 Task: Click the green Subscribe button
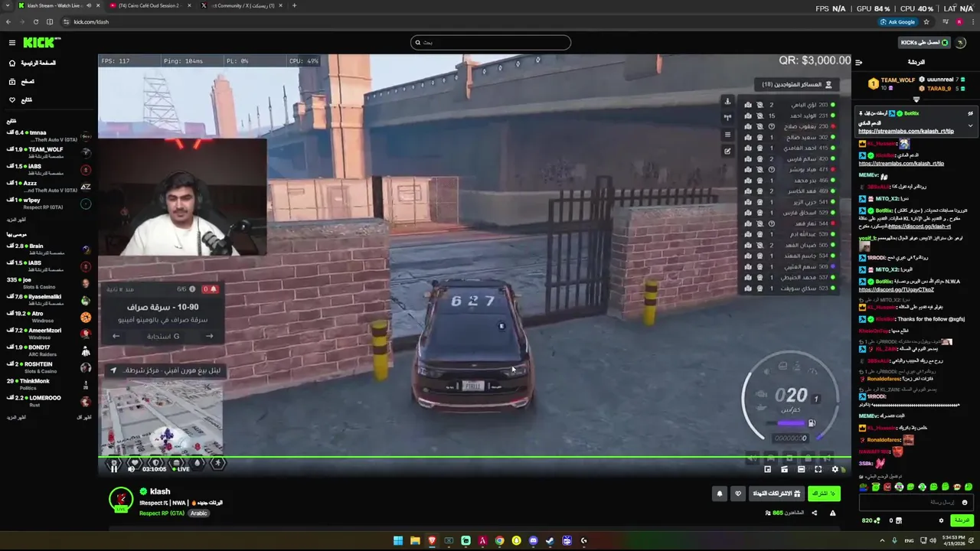824,494
